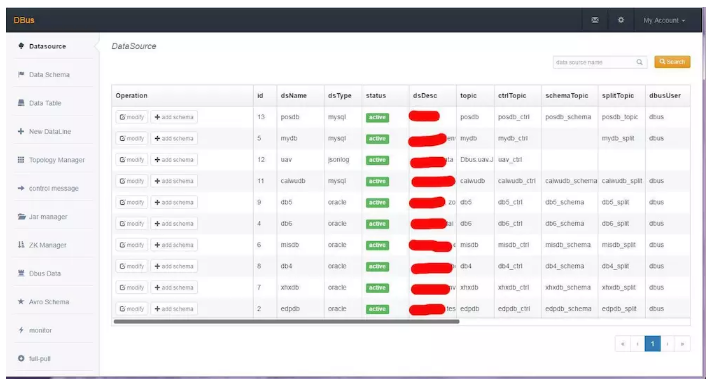Click the DBus brand logo

pos(24,20)
